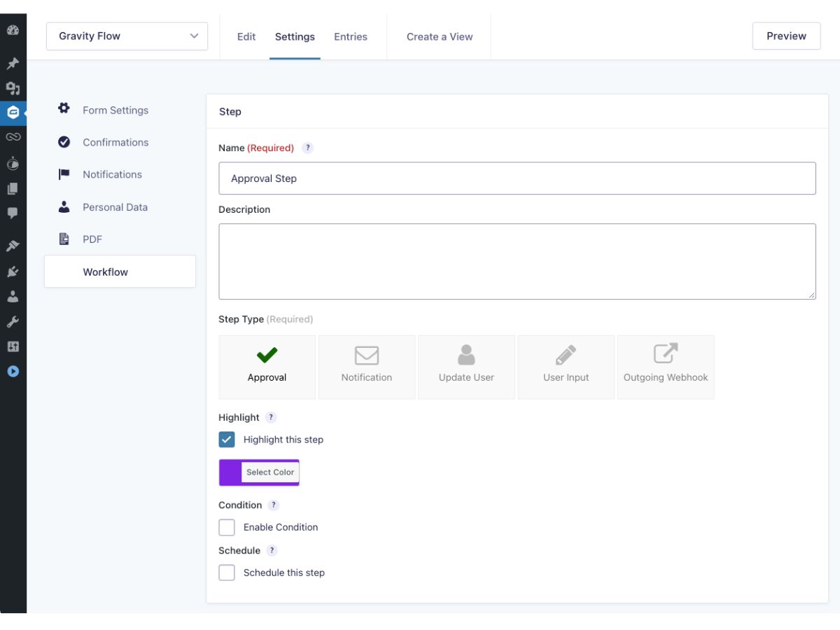
Task: Open the Gravity Flow form switcher dropdown
Action: point(127,36)
